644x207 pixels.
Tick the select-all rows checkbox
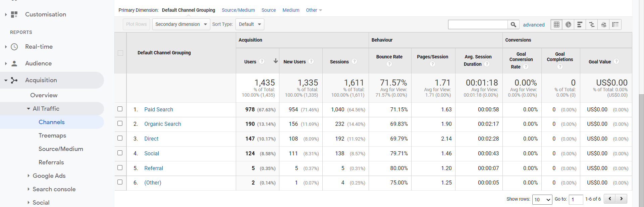[x=120, y=53]
